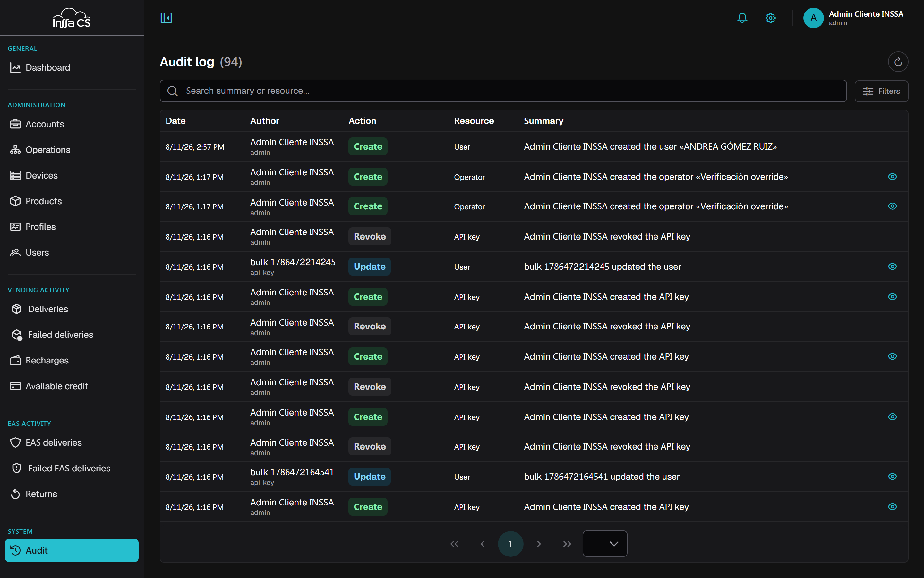Select the Audit menu item

pos(72,550)
